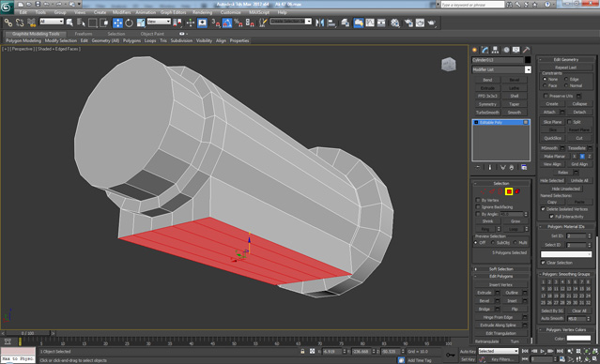This screenshot has height=364, width=600.
Task: Click the teapot Render Production icon
Action: click(x=432, y=23)
